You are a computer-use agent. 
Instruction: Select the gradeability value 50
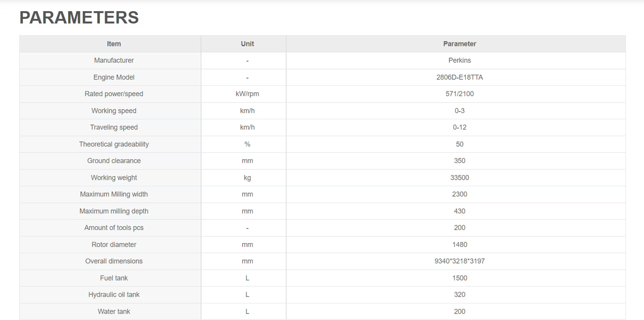coord(459,144)
